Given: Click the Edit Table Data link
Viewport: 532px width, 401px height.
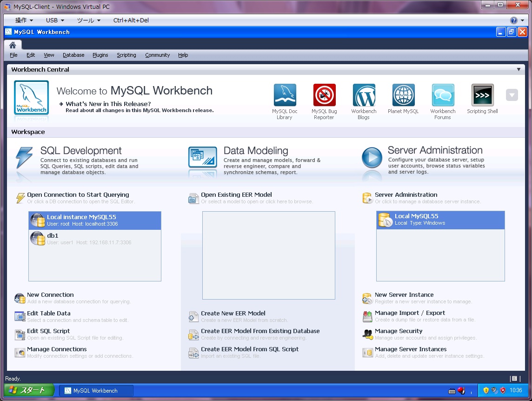Looking at the screenshot, I should pos(48,314).
